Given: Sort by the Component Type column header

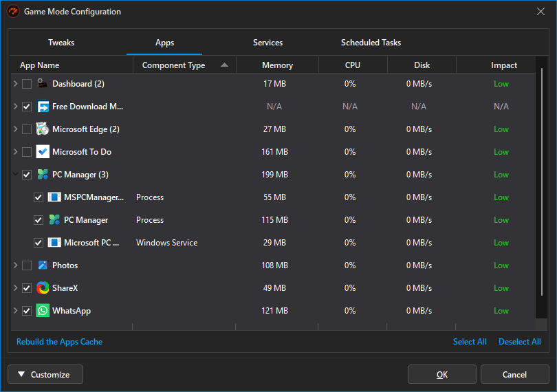Looking at the screenshot, I should pos(184,65).
